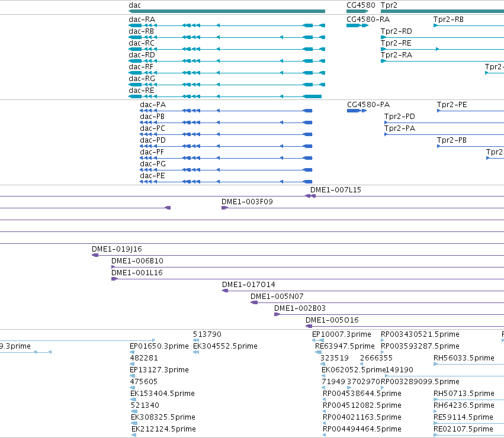
Task: Click the Tpr2-RD transcript label
Action: click(x=396, y=31)
